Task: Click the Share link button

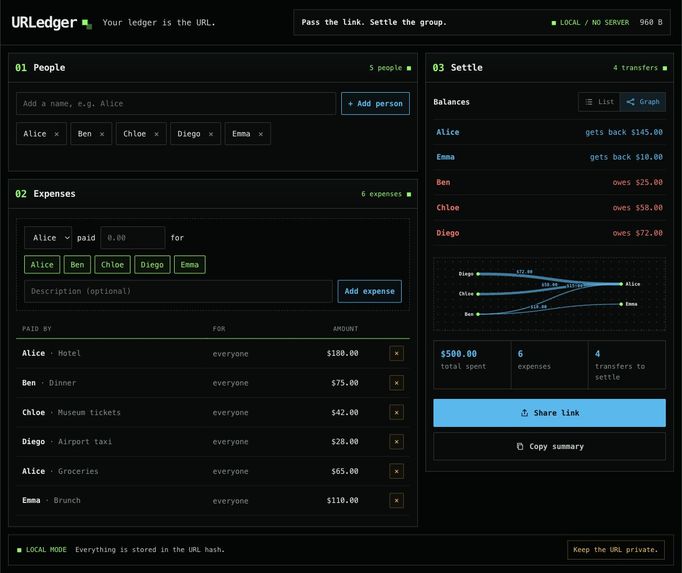Action: (x=549, y=413)
